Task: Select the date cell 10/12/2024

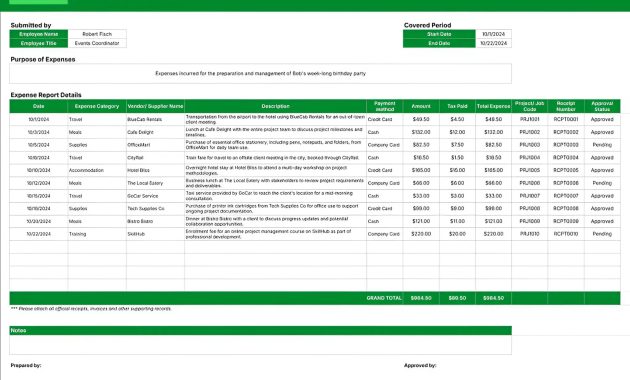Action: pyautogui.click(x=39, y=183)
